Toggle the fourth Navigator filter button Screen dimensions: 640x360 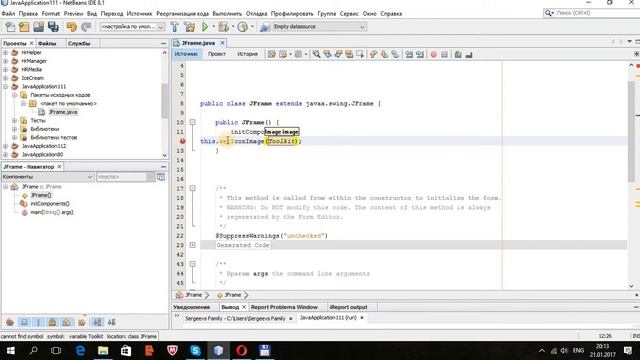pos(53,322)
